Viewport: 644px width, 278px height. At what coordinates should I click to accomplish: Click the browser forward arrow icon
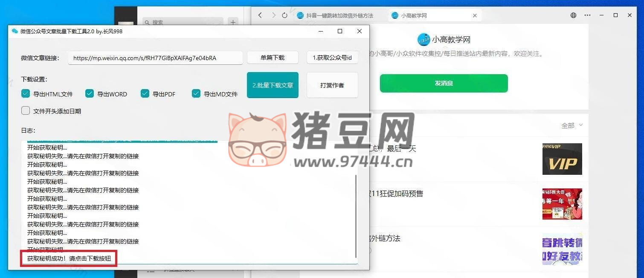pyautogui.click(x=273, y=15)
